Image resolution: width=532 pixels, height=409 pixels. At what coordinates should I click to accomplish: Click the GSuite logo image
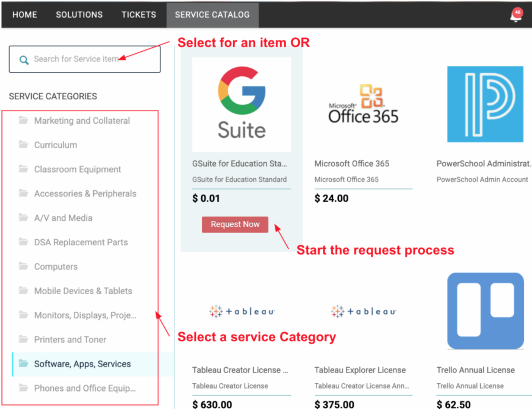(x=242, y=105)
